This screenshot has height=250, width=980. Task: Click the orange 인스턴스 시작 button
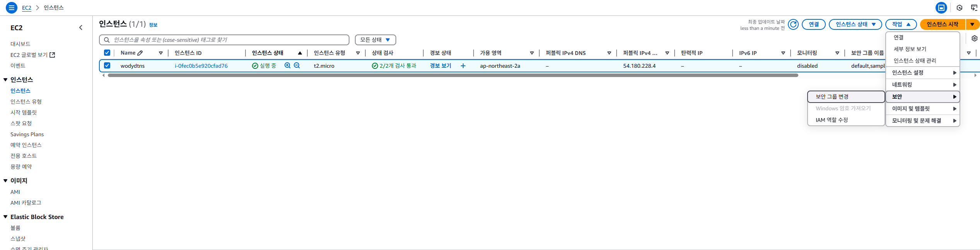pos(943,24)
